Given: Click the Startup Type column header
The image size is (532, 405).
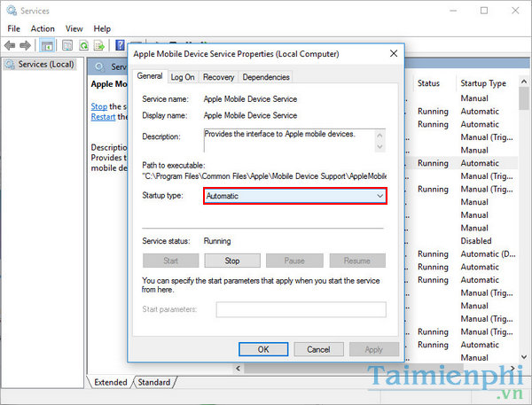Looking at the screenshot, I should tap(483, 83).
